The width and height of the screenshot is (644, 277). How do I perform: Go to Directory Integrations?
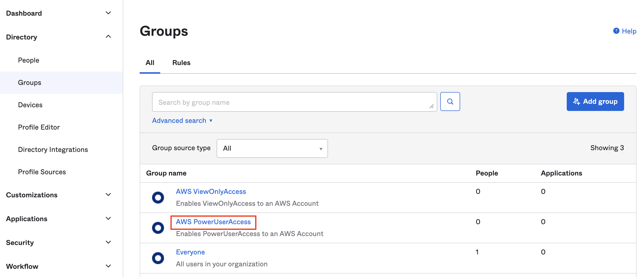(x=53, y=149)
